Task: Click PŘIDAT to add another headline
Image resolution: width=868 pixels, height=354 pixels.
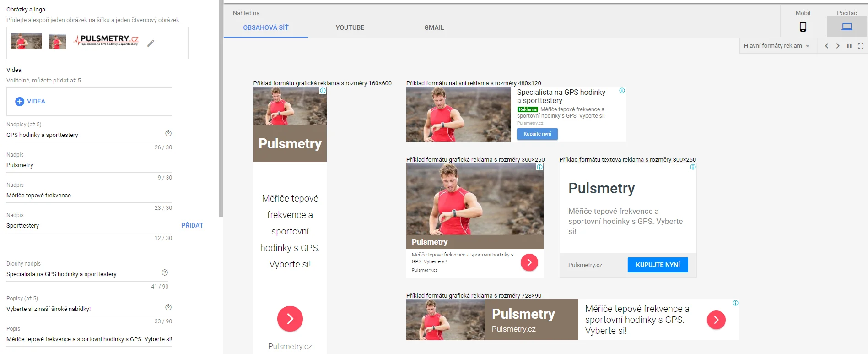Action: [192, 225]
